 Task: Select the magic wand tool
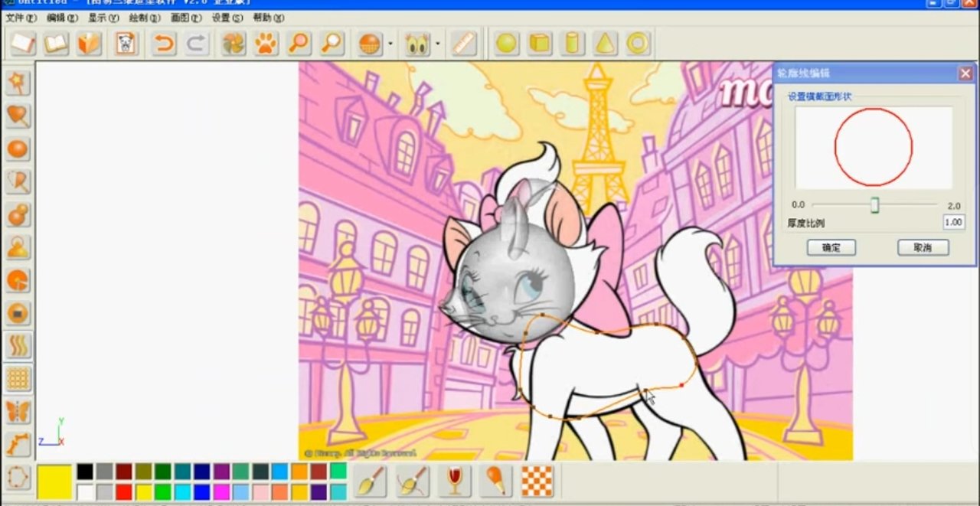[x=18, y=83]
